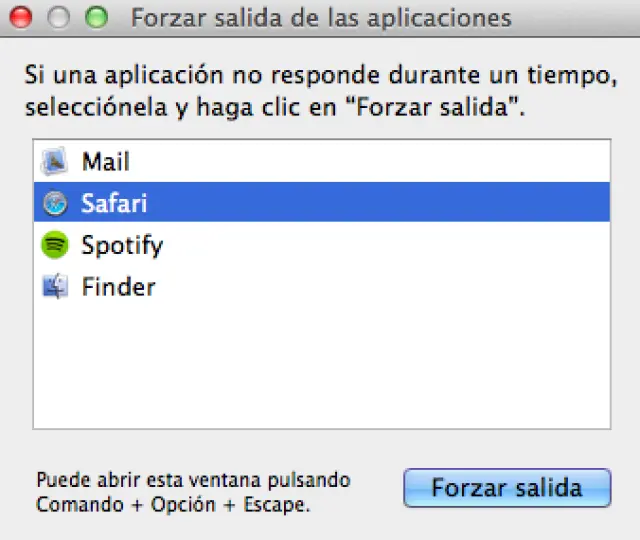Image resolution: width=640 pixels, height=540 pixels.
Task: Select the Safari text label in list
Action: [x=114, y=204]
